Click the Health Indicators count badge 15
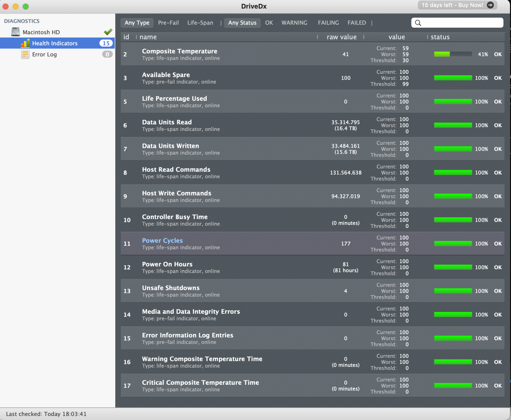The height and width of the screenshot is (420, 511). point(106,43)
